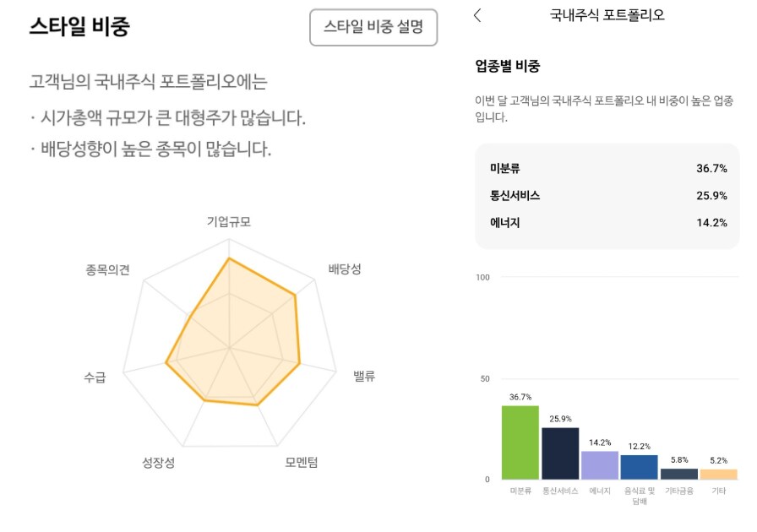Open the 스타일 비중 설명 button
Viewport: 757px width, 532px height.
tap(373, 28)
